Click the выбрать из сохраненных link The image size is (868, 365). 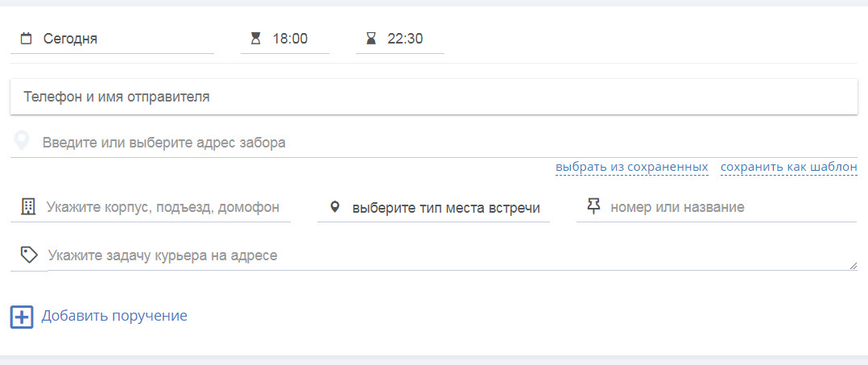coord(631,168)
